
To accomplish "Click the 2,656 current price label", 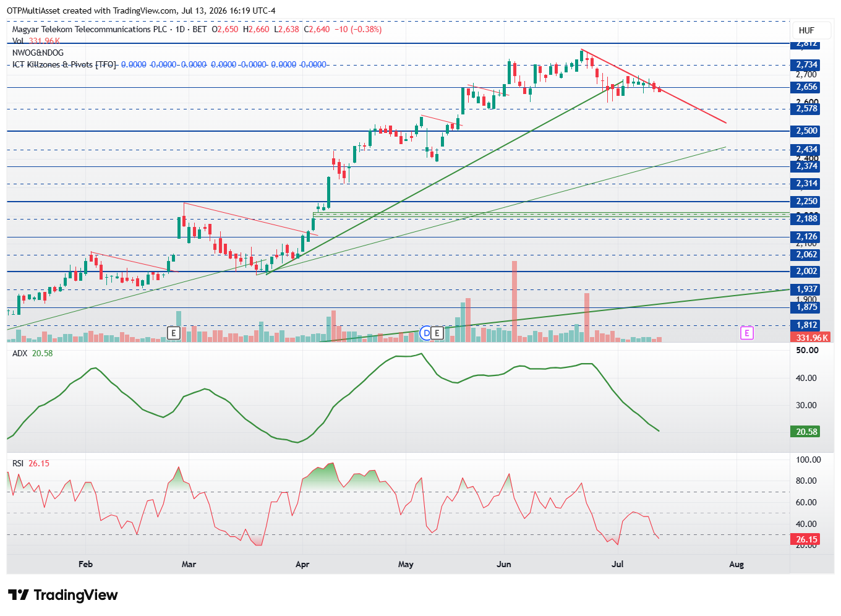I will pyautogui.click(x=806, y=87).
